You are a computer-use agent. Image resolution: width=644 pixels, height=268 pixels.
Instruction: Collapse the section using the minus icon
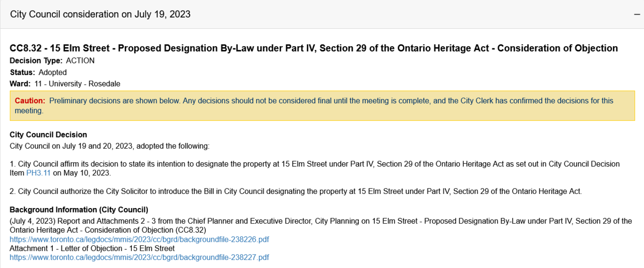pyautogui.click(x=637, y=14)
